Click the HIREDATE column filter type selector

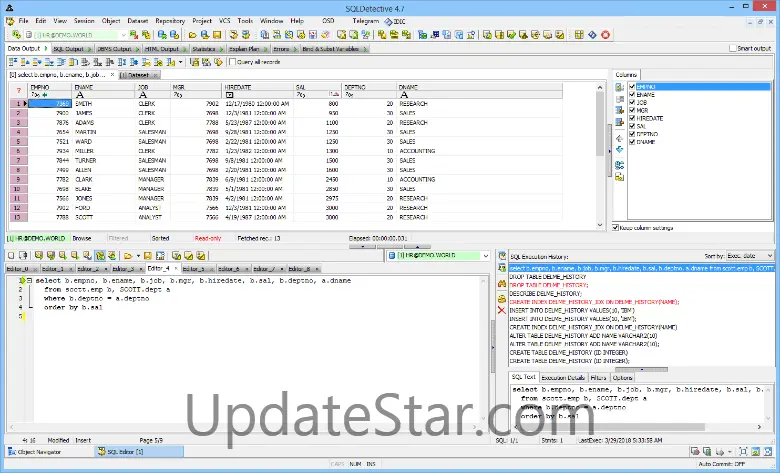click(x=229, y=95)
